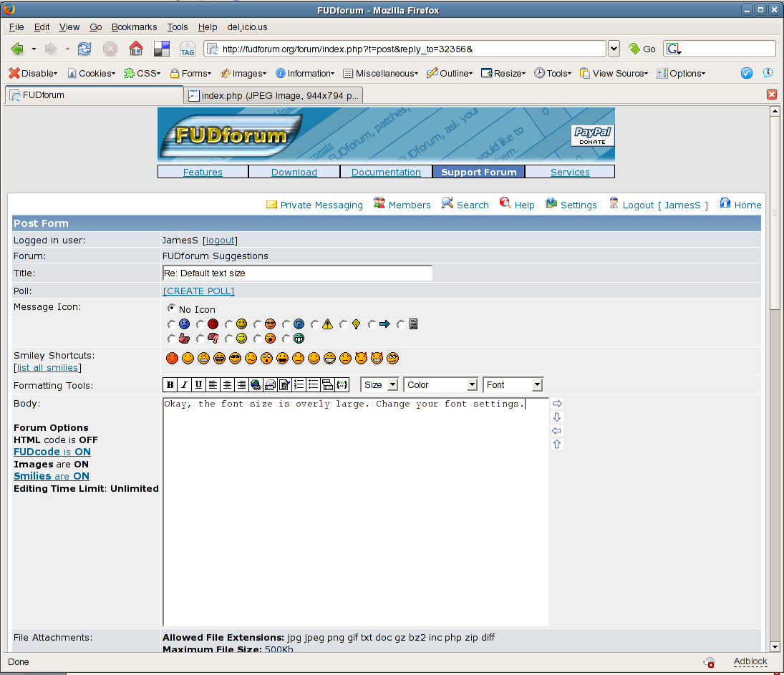Open the Outline dropdown in Web Developer toolbar
The width and height of the screenshot is (784, 675).
click(x=450, y=74)
